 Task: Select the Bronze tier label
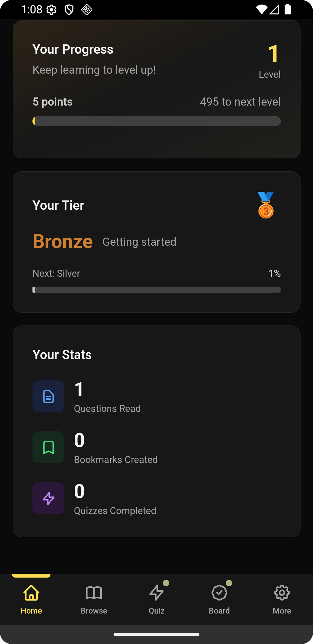tap(63, 241)
